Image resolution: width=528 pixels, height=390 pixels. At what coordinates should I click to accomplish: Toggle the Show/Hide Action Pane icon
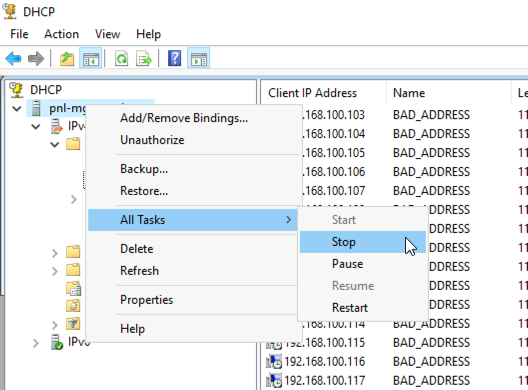click(x=199, y=59)
